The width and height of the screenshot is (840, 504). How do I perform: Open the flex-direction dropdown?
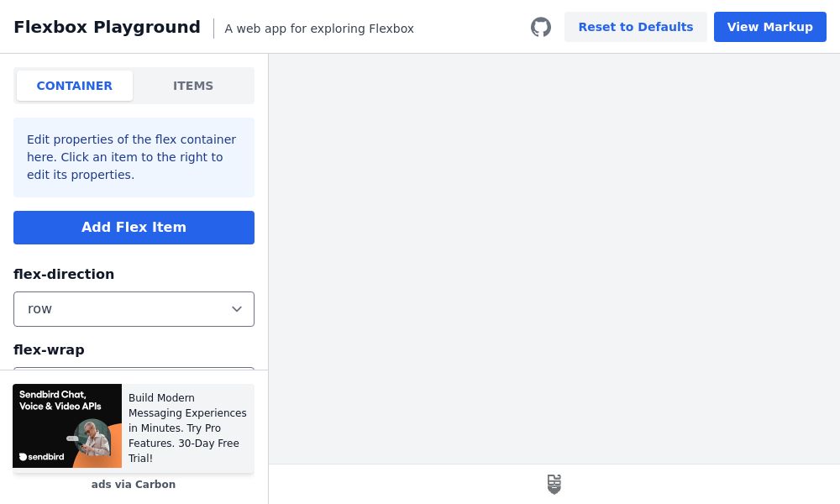pyautogui.click(x=134, y=309)
